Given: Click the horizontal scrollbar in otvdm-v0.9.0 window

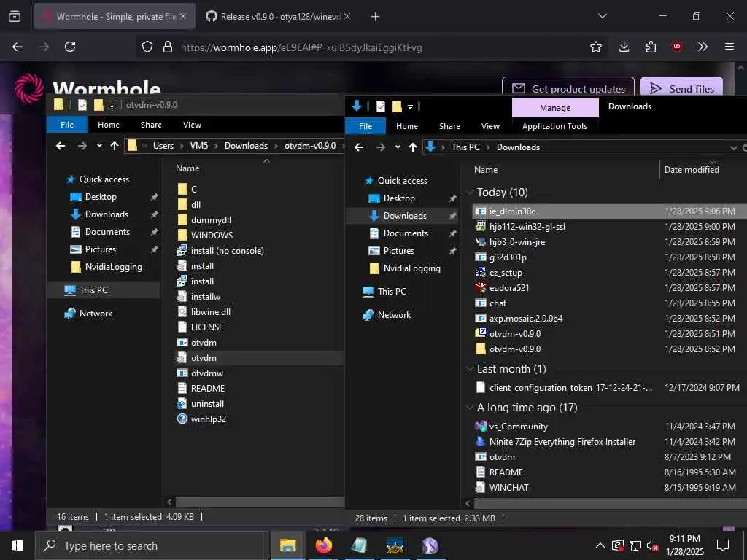Looking at the screenshot, I should click(259, 502).
